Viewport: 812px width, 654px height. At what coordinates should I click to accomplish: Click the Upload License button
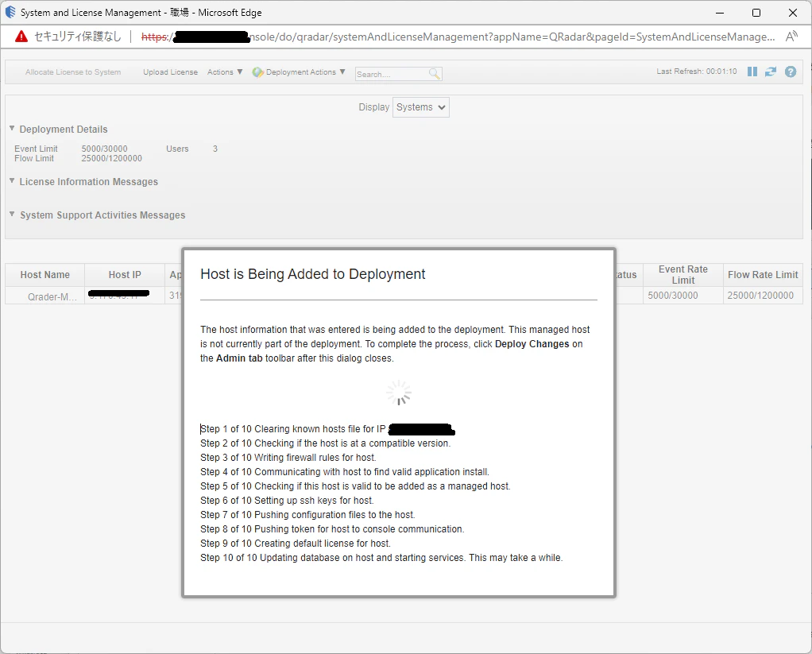point(170,72)
